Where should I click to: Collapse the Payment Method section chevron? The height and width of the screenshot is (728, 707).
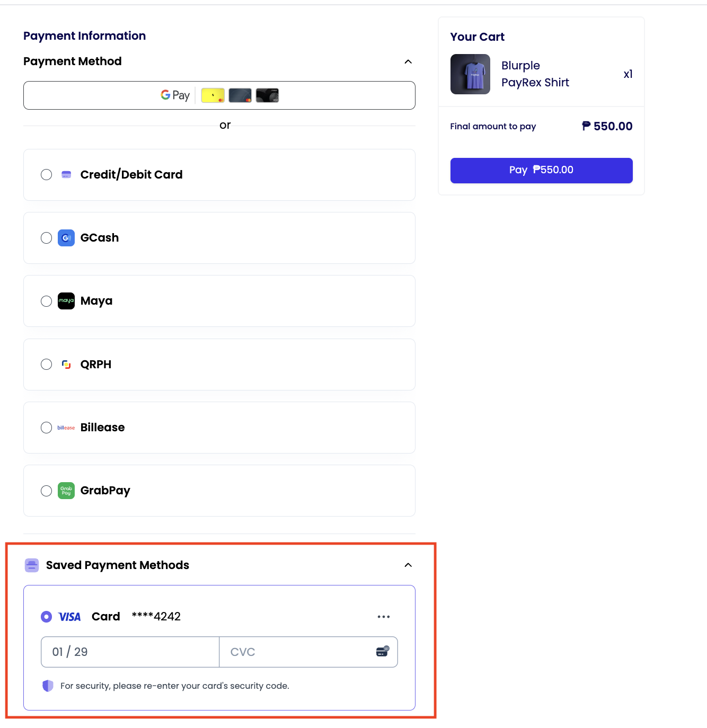[408, 61]
